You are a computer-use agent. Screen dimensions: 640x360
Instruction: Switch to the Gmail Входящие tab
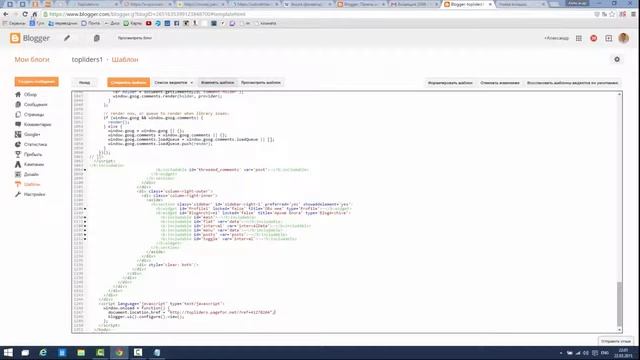413,4
